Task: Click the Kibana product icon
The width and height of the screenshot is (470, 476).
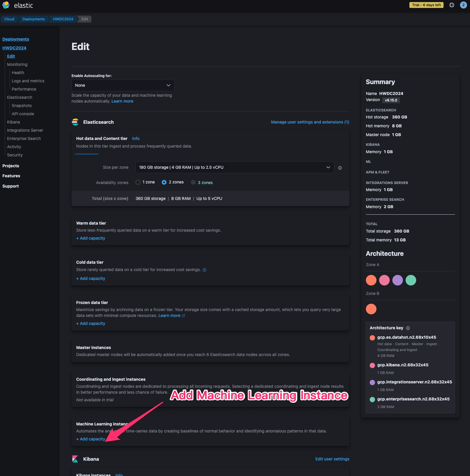Action: pyautogui.click(x=75, y=459)
